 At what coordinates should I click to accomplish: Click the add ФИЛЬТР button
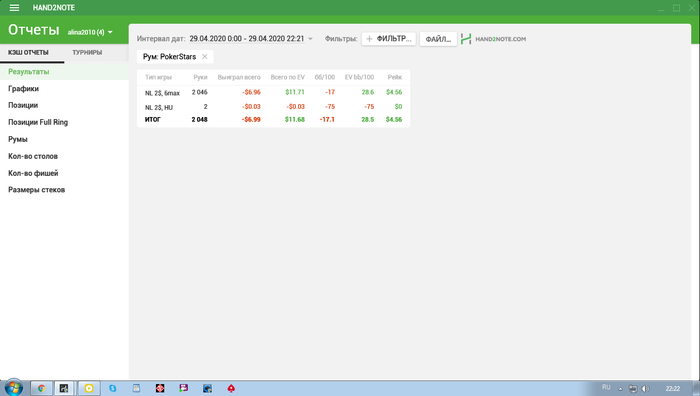coord(388,39)
